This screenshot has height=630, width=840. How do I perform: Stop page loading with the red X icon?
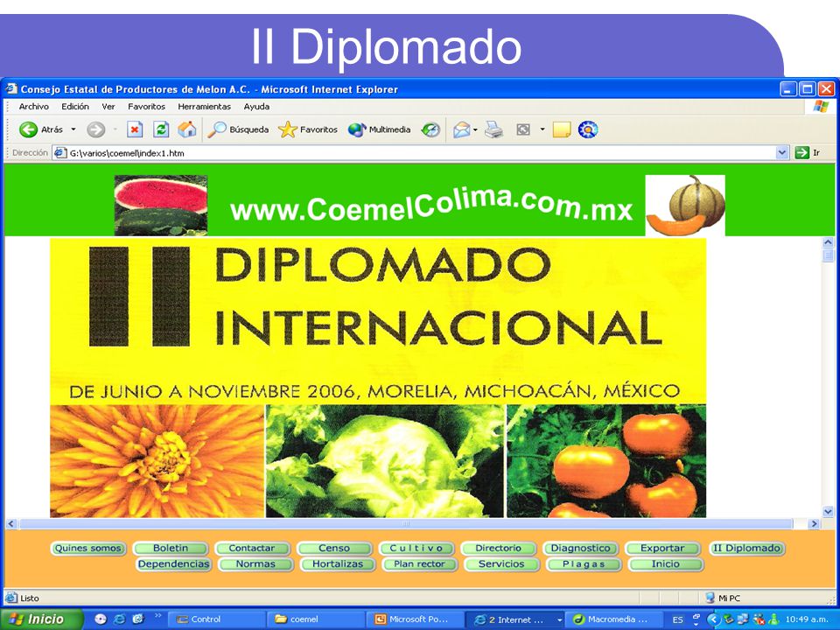pyautogui.click(x=135, y=129)
